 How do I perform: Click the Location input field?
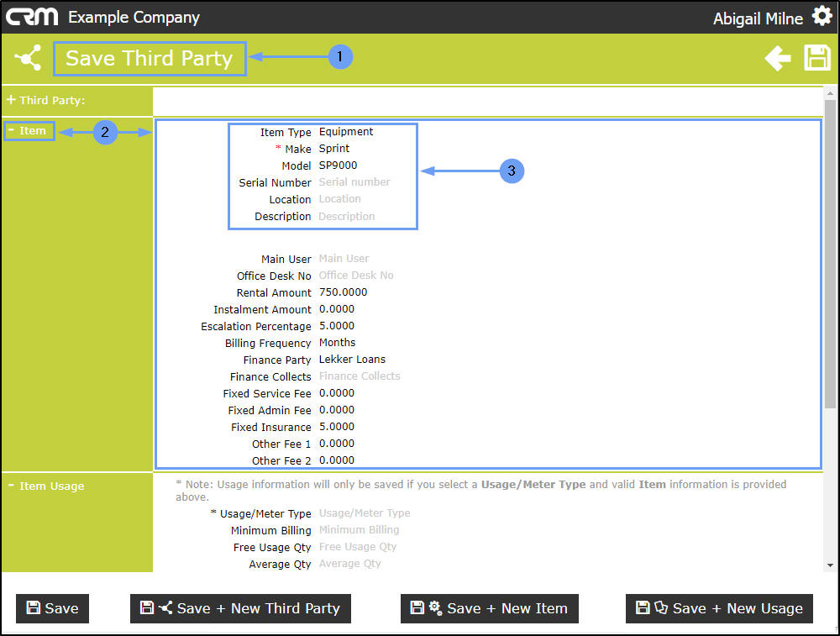coord(339,199)
